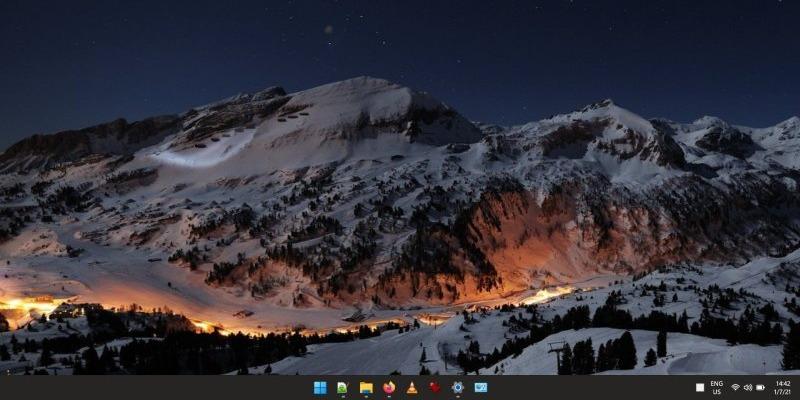Check the battery status icon
This screenshot has height=400, width=800.
(760, 388)
